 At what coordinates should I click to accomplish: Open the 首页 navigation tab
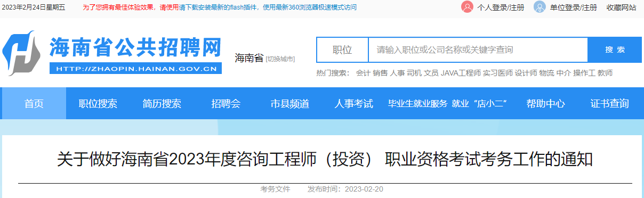[34, 104]
